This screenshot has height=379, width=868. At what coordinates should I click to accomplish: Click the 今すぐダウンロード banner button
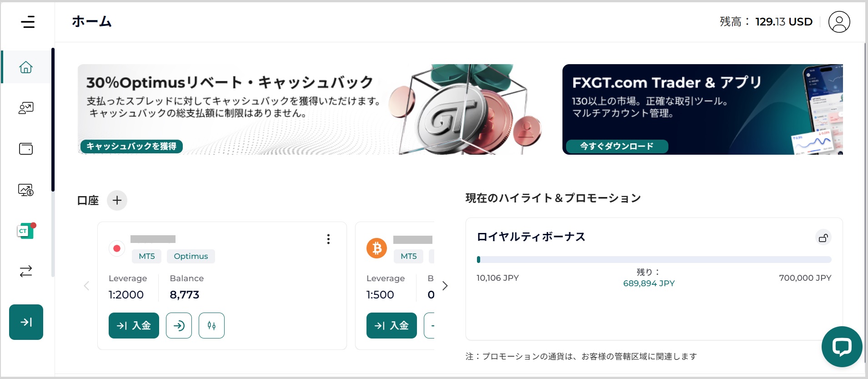click(x=617, y=146)
